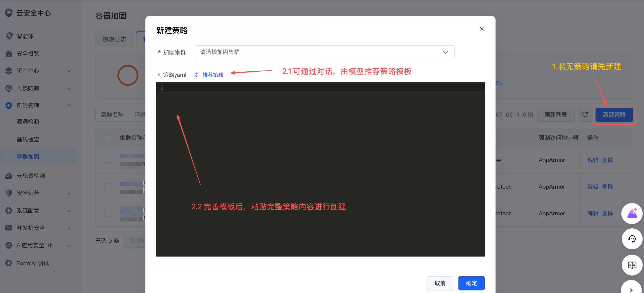Switch to the 违规日志 tab
The image size is (644, 293).
pyautogui.click(x=114, y=39)
